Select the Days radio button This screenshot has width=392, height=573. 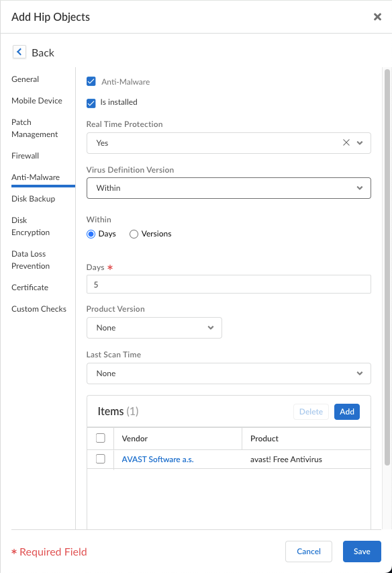91,234
